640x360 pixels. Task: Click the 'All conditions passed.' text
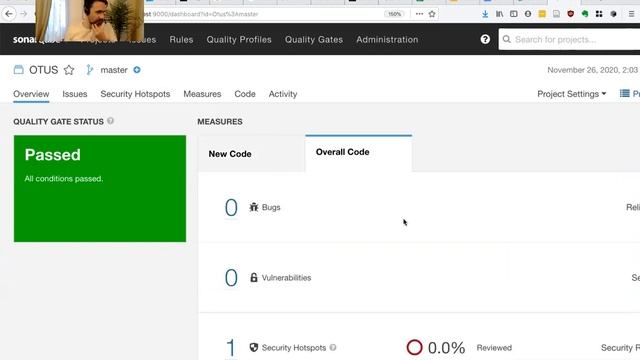(x=64, y=179)
